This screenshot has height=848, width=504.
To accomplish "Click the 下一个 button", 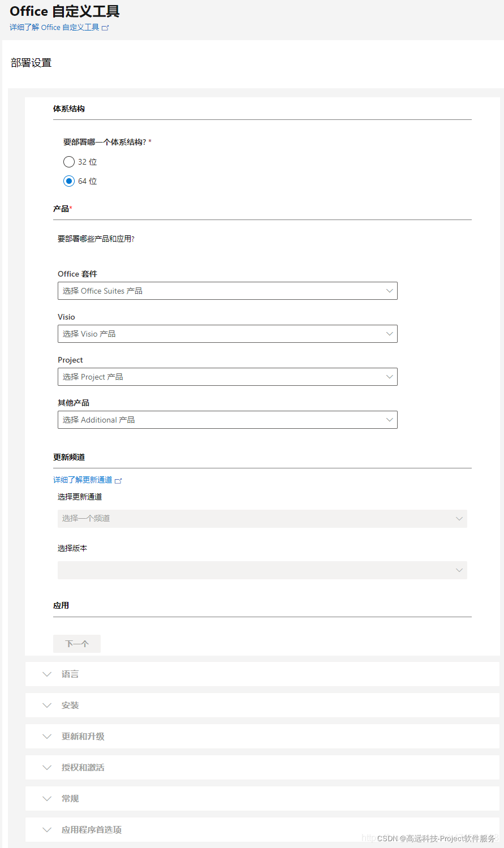I will click(x=77, y=644).
